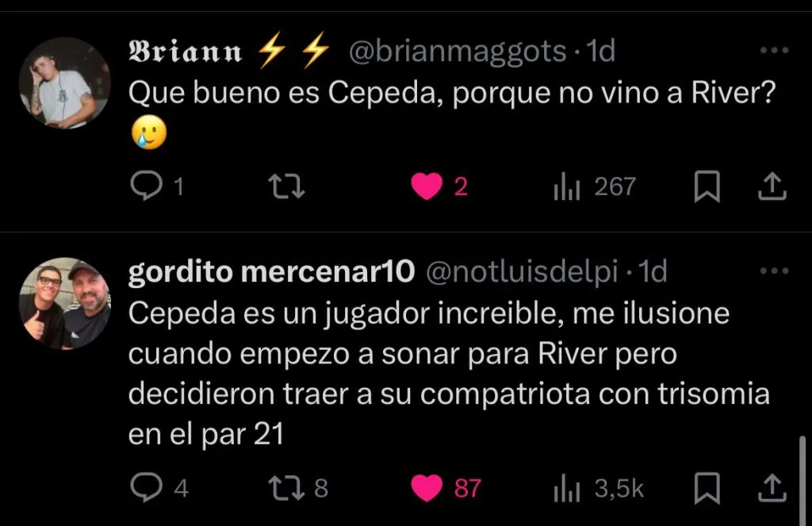
Task: Click the scrollbar at the right edge
Action: (802, 479)
